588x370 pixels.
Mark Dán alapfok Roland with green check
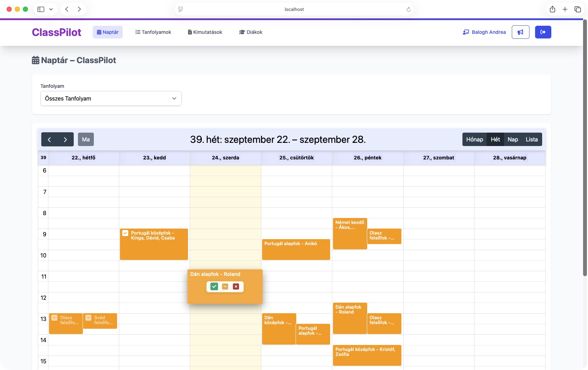coord(214,286)
